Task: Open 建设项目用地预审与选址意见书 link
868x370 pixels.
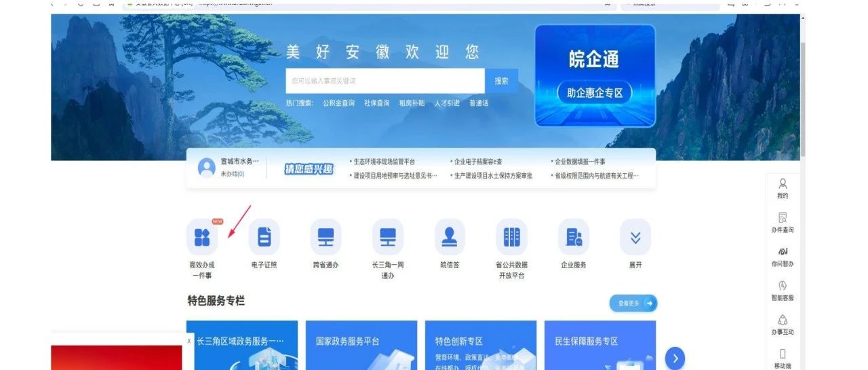Action: pyautogui.click(x=394, y=175)
